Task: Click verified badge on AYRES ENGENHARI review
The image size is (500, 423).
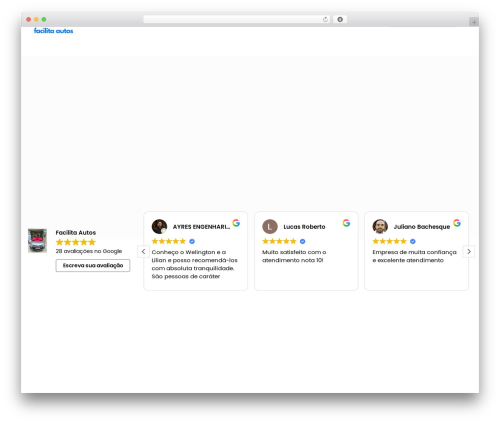Action: 192,241
